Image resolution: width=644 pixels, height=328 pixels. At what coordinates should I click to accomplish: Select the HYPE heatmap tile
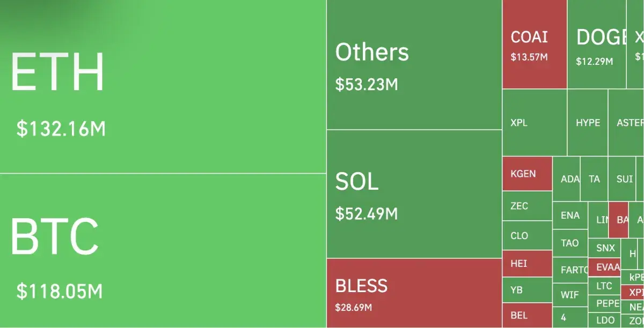coord(588,123)
